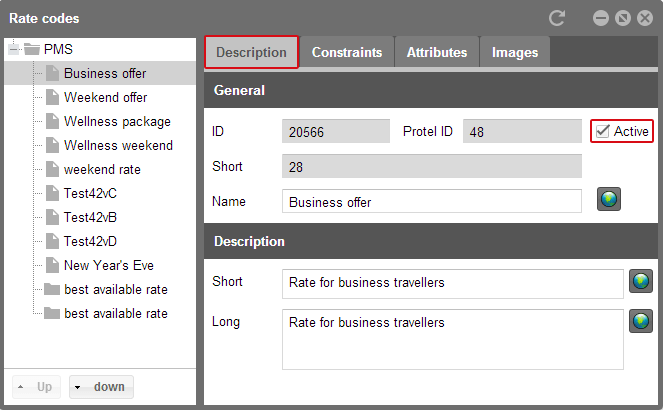Switch to the Images tab
Image resolution: width=663 pixels, height=410 pixels.
[515, 52]
